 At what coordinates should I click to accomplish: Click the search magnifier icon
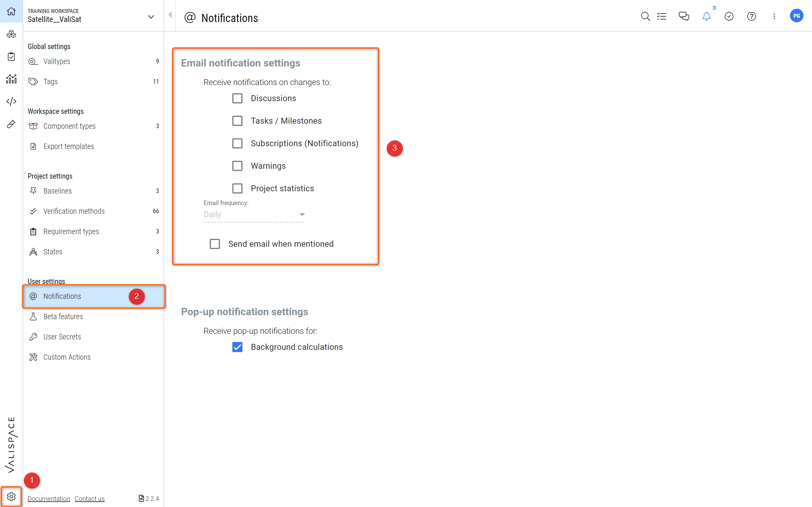pyautogui.click(x=645, y=16)
